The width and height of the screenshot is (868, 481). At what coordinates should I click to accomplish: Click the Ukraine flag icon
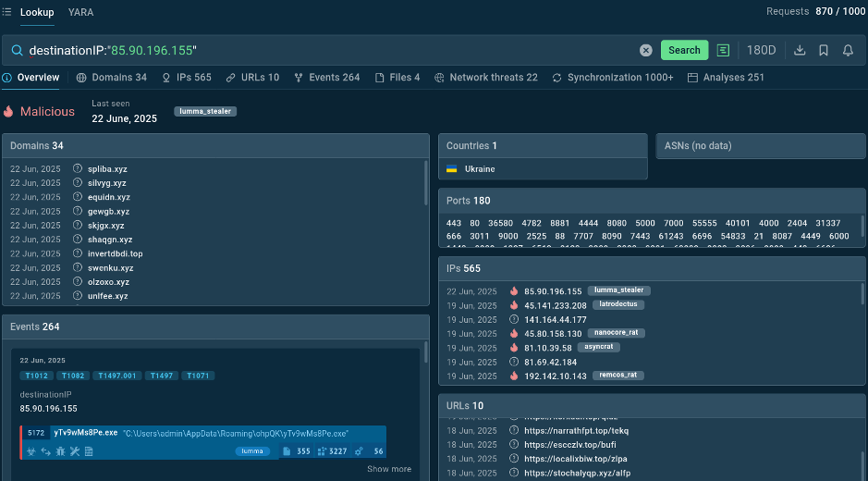pyautogui.click(x=452, y=169)
